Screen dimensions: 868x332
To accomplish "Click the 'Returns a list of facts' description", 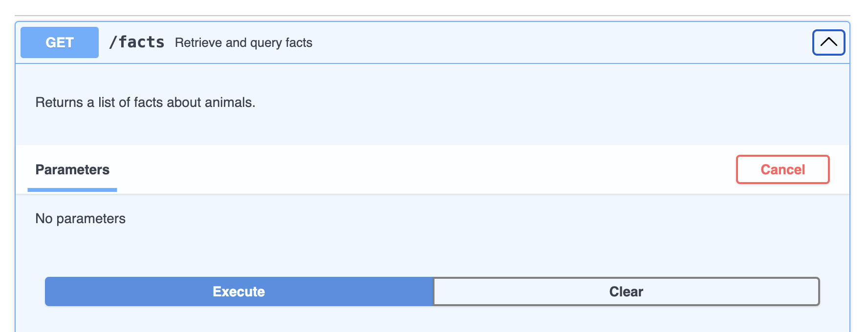I will tap(145, 103).
